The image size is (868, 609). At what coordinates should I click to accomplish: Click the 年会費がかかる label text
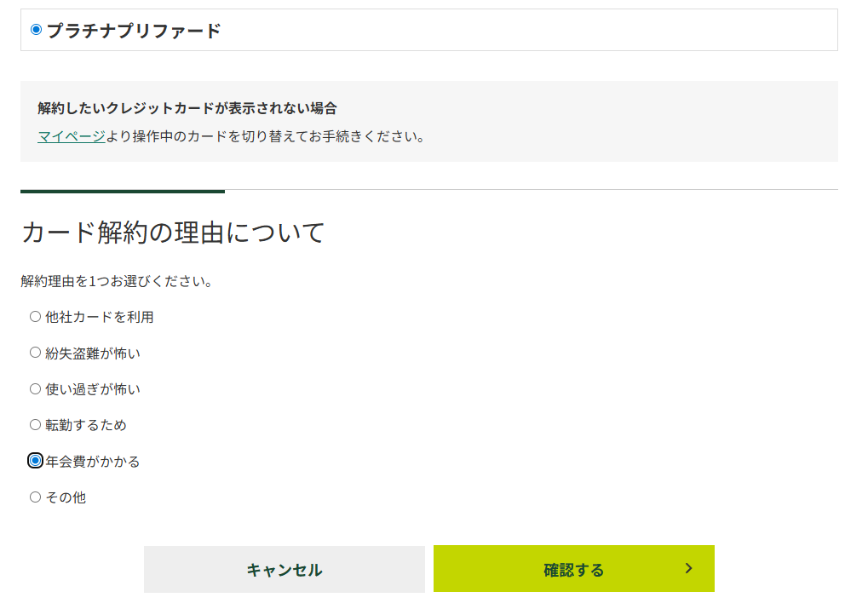click(x=92, y=462)
